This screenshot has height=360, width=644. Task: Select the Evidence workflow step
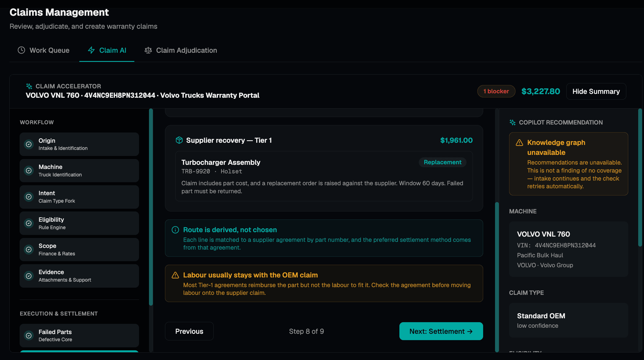[x=79, y=276]
